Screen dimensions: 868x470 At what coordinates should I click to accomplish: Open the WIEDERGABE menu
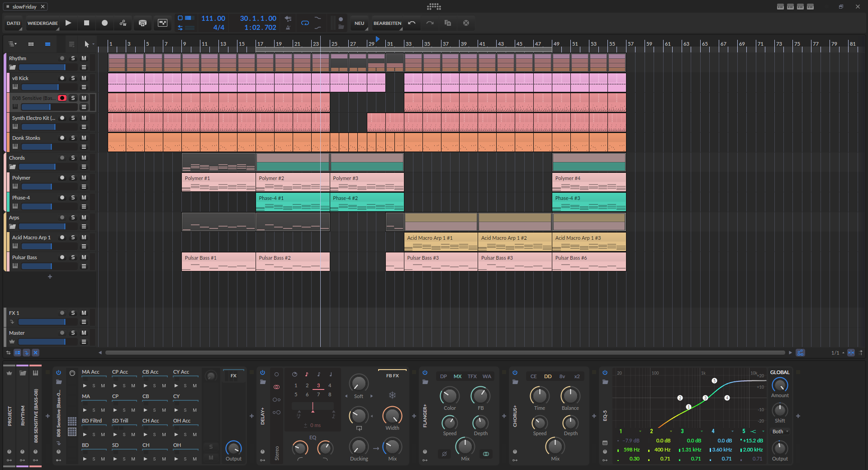43,23
